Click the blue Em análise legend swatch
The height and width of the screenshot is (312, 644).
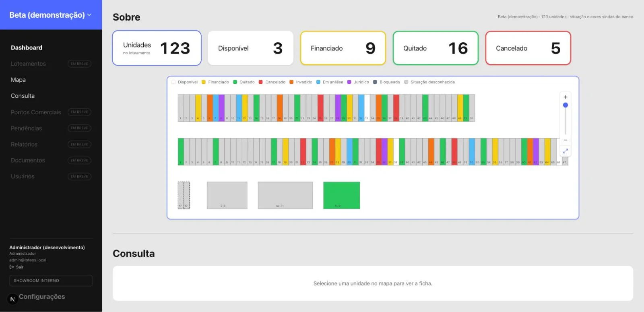[x=318, y=82]
